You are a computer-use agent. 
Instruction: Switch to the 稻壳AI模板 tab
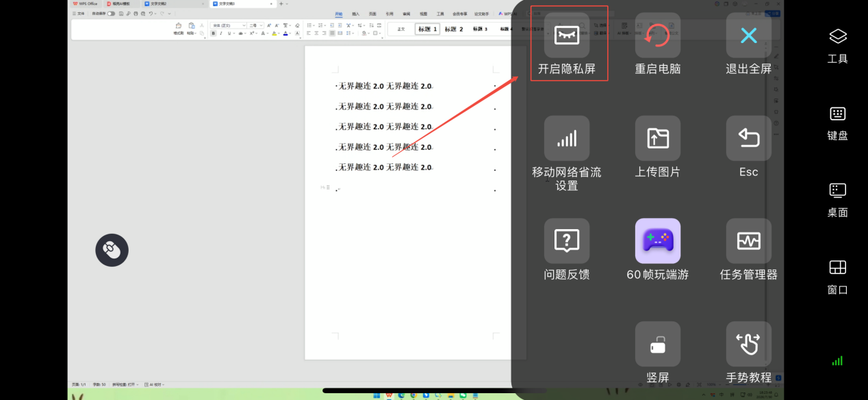[122, 4]
